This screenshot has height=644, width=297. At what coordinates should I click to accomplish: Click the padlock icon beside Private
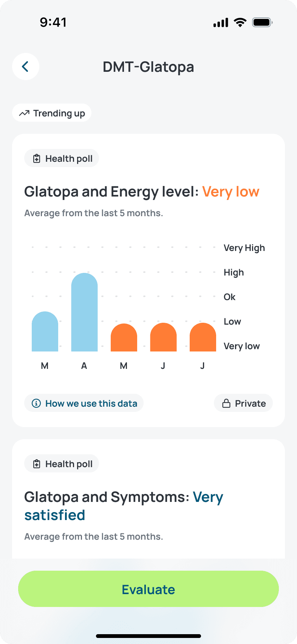click(226, 403)
